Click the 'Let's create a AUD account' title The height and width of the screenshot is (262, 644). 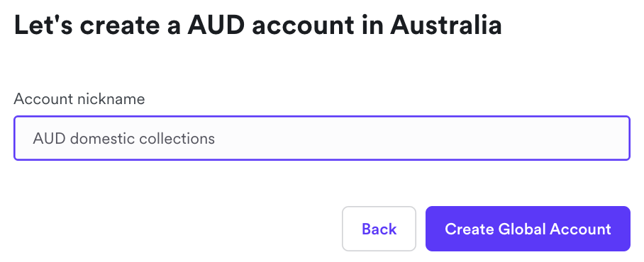(257, 25)
